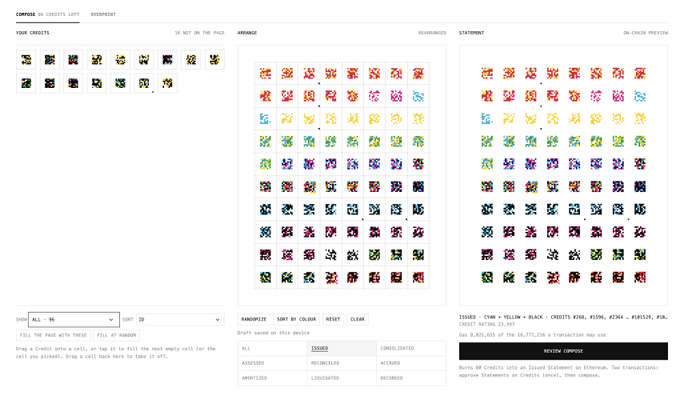
Task: Click Fill the Page With These button
Action: tap(53, 335)
